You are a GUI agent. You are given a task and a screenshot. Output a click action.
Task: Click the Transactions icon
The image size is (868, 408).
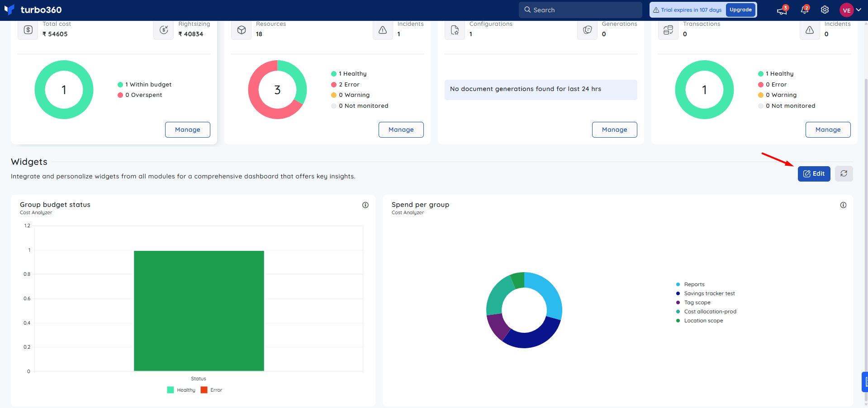pos(668,30)
